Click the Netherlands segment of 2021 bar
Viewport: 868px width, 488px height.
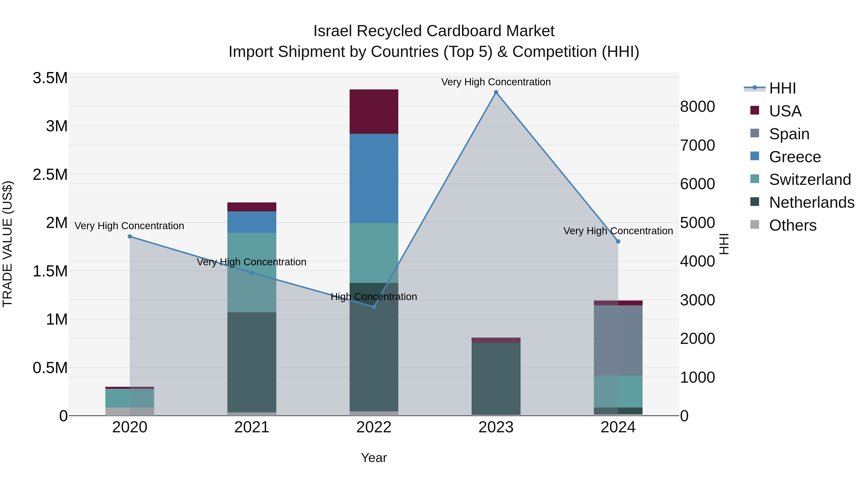point(252,362)
